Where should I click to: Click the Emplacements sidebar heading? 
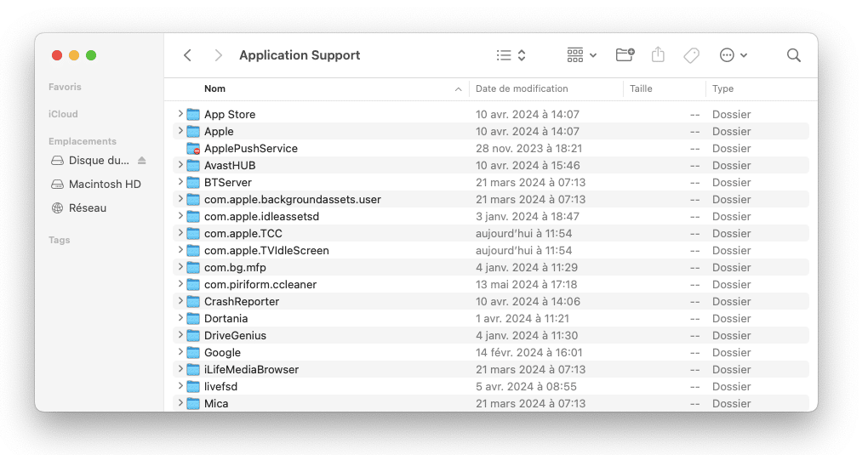(83, 141)
